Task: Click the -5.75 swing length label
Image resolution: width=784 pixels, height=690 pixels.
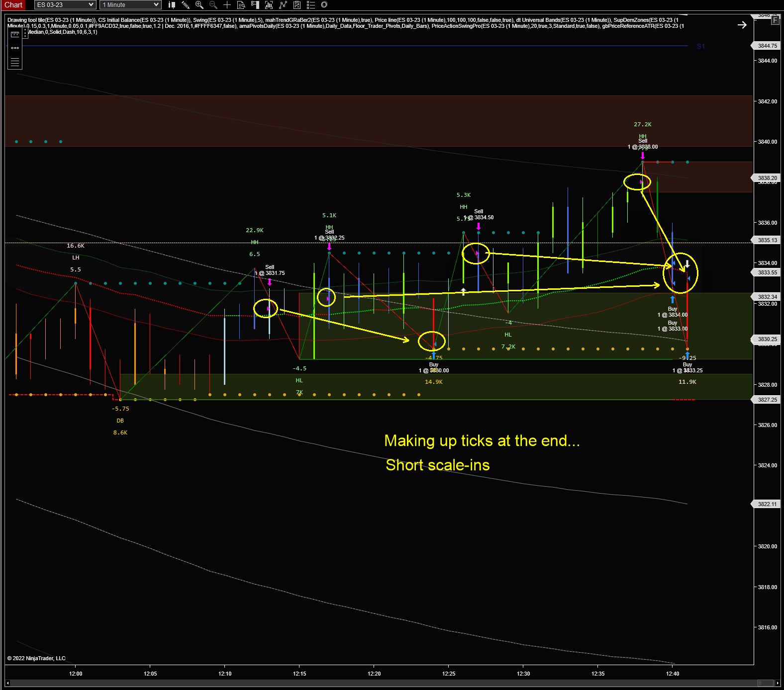Action: coord(120,409)
